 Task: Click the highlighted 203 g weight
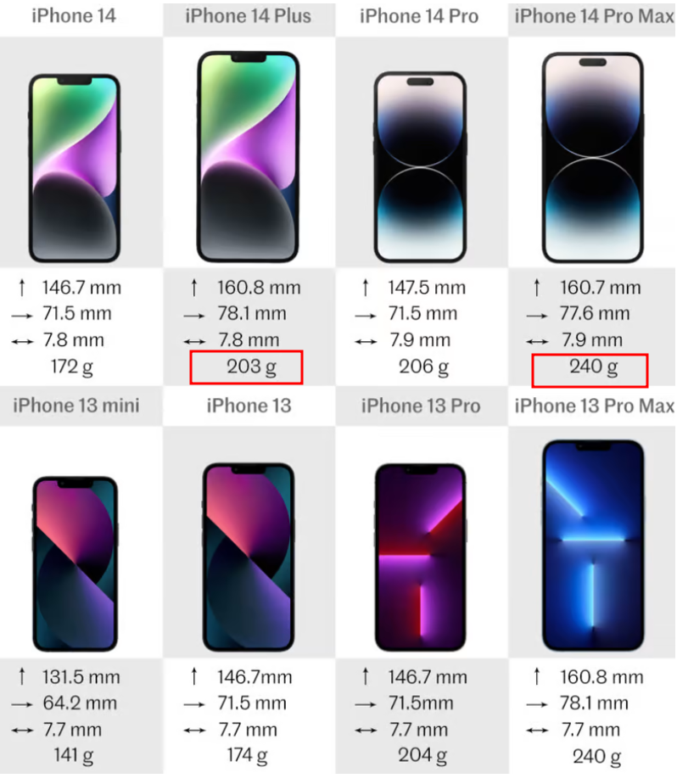(251, 367)
